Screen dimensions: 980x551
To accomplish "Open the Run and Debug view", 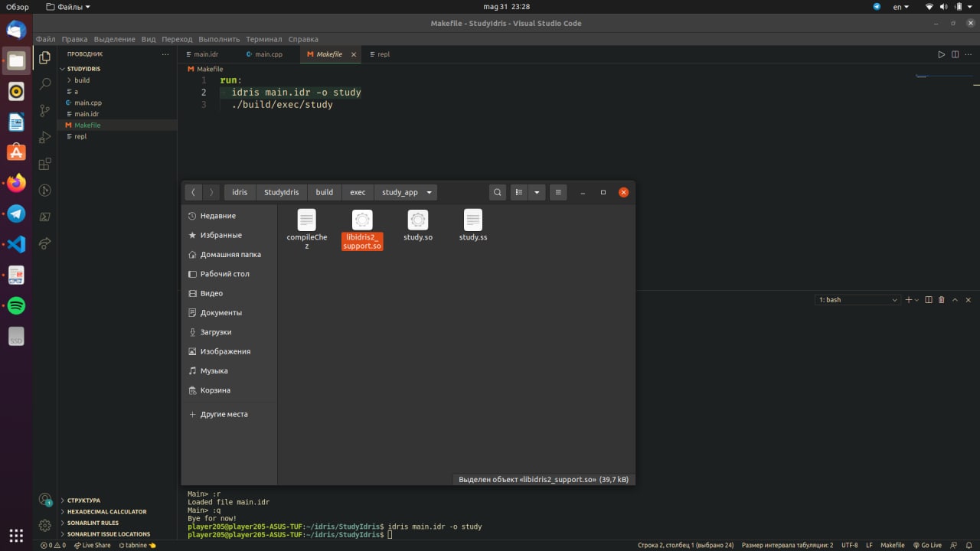I will click(x=45, y=137).
